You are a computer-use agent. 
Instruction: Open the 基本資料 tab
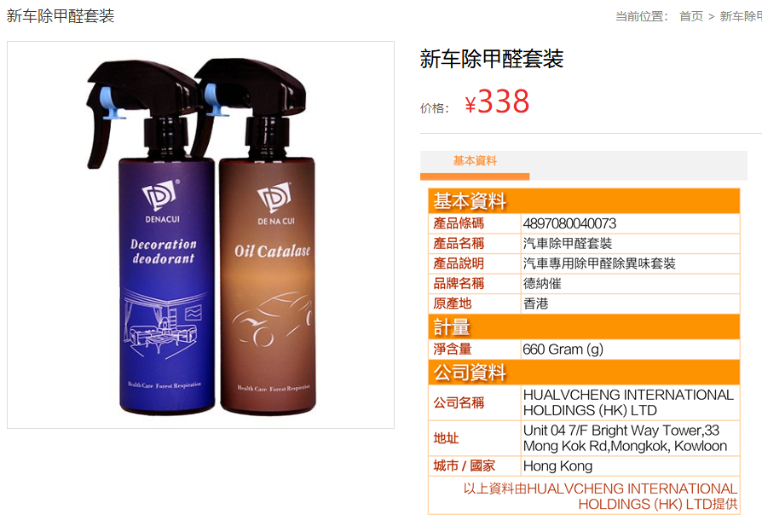coord(475,161)
